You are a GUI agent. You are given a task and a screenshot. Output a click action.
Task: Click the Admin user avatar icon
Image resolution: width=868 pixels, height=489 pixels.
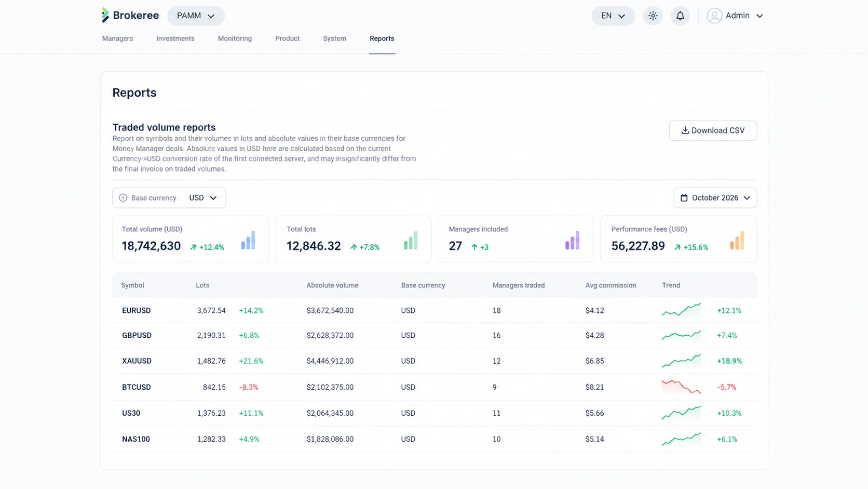pos(714,16)
